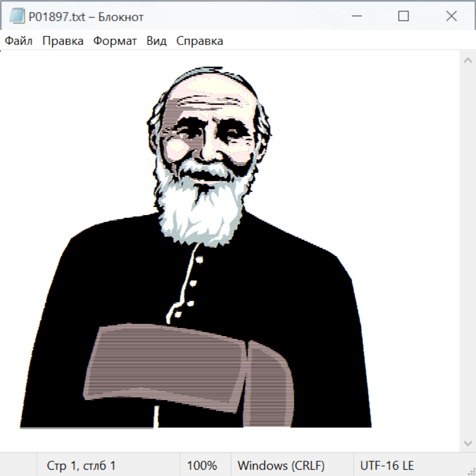Maximize the Блокнот window

point(404,16)
